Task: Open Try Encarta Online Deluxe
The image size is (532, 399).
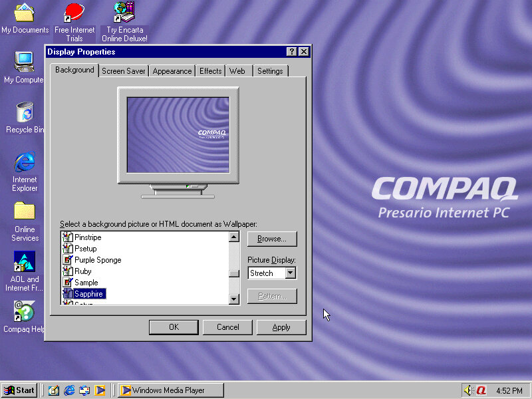Action: tap(124, 13)
